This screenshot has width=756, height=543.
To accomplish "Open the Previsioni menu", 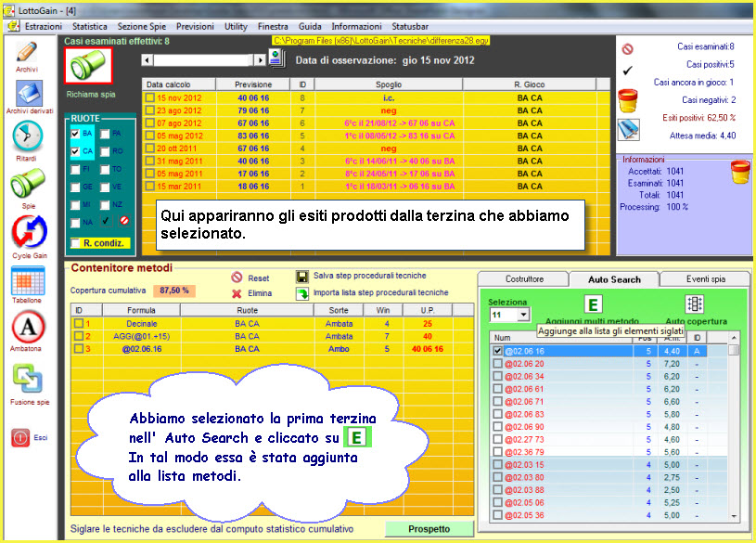I will click(195, 27).
